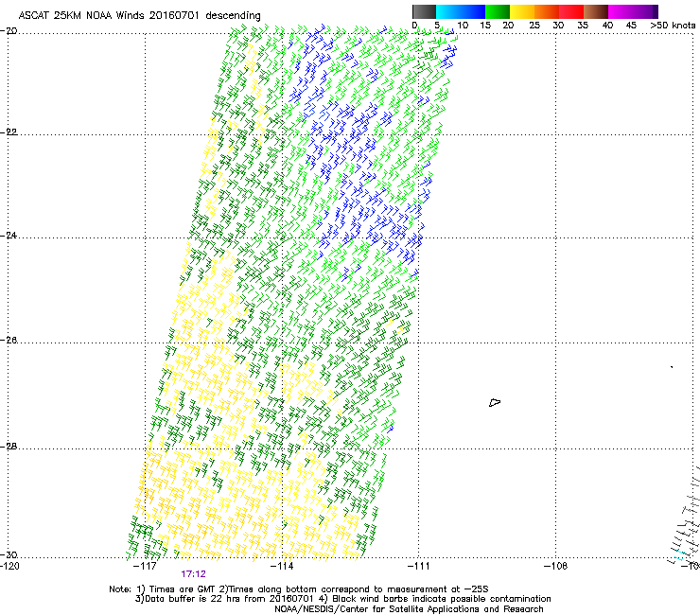Click the '-120' longitude axis label
700x615 pixels.
click(x=9, y=566)
